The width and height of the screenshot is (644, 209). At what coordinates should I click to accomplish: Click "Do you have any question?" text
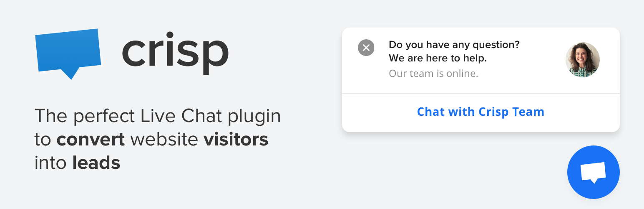pyautogui.click(x=454, y=44)
